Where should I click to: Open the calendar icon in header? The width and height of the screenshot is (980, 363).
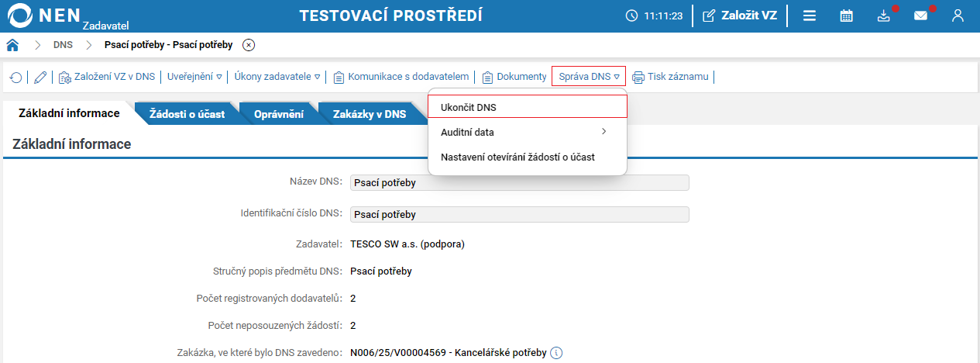pyautogui.click(x=847, y=16)
